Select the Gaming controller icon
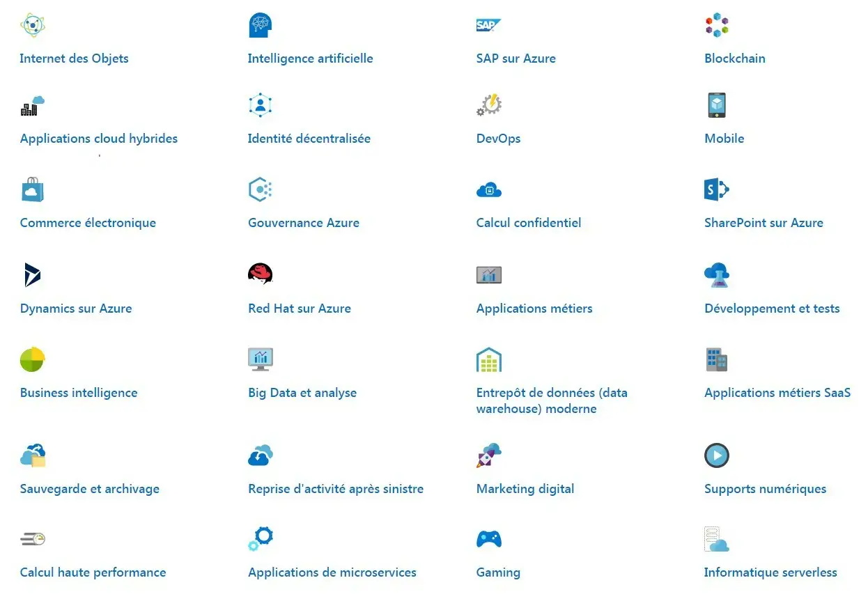This screenshot has height=601, width=868. point(488,538)
